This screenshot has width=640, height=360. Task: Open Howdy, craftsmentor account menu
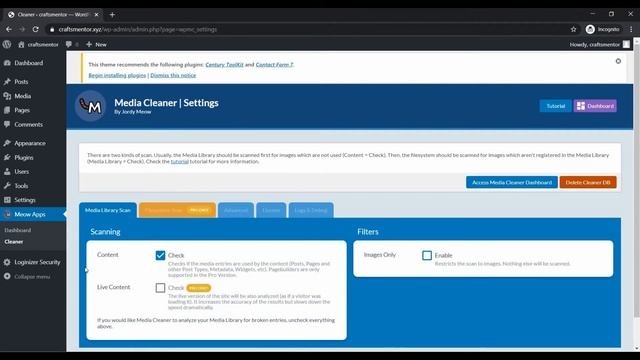click(x=600, y=44)
